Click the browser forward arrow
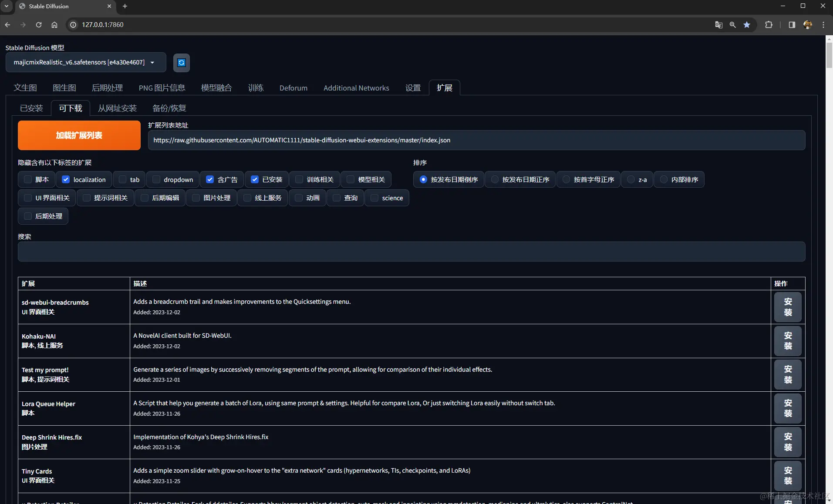 click(x=23, y=25)
